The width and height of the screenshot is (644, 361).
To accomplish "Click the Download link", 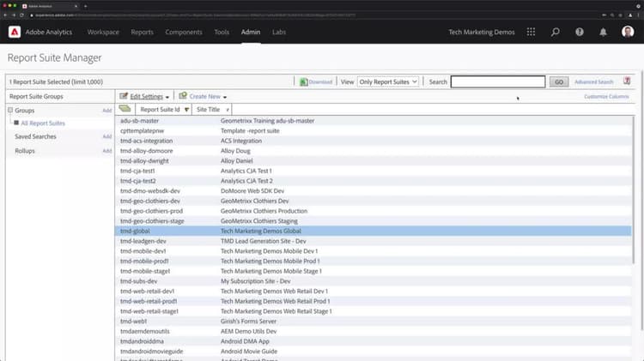I will point(320,82).
